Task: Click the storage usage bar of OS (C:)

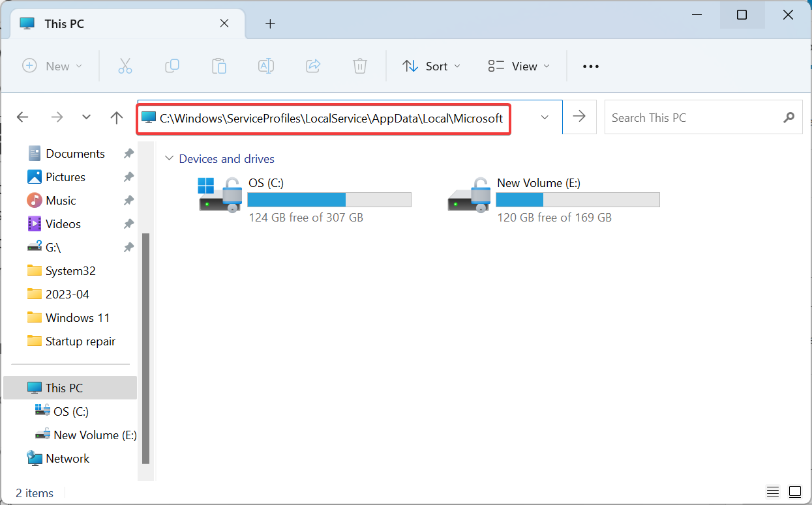Action: click(x=329, y=199)
